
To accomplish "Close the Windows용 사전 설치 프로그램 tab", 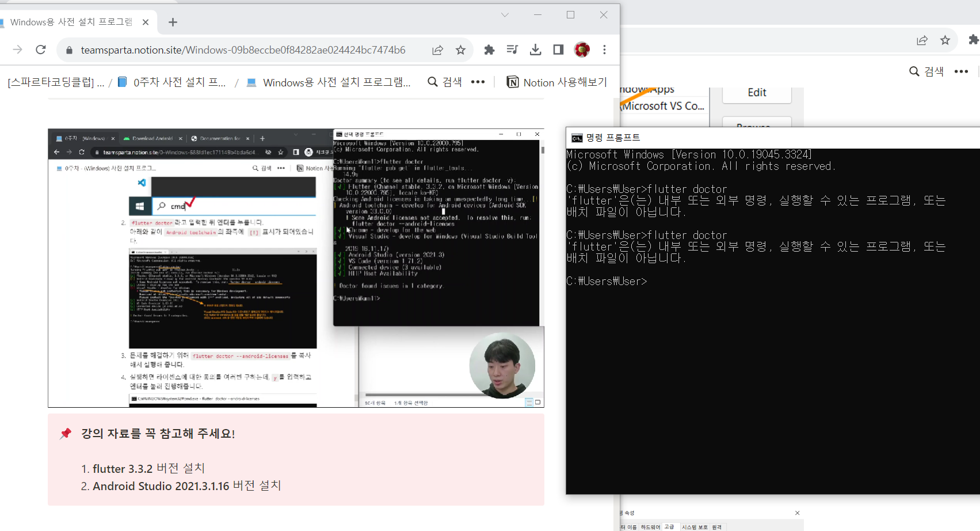I will 146,22.
